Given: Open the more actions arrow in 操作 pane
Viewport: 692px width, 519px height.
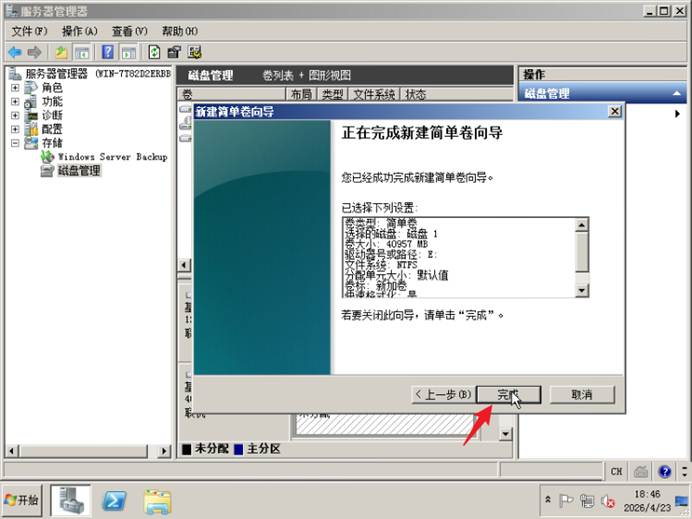Looking at the screenshot, I should [x=677, y=114].
